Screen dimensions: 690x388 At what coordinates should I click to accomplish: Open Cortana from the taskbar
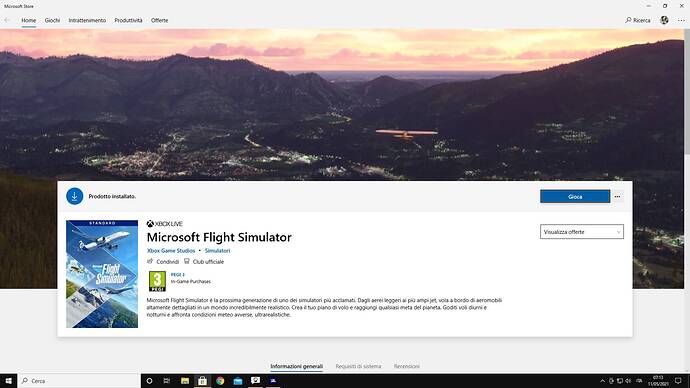point(149,381)
